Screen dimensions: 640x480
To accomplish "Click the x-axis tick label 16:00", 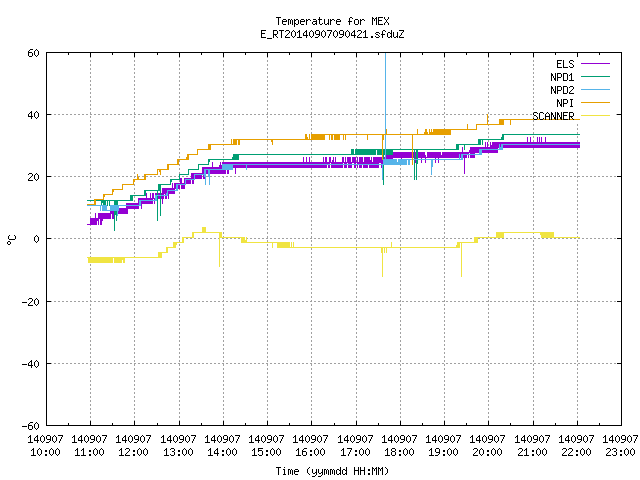I will (x=311, y=452).
